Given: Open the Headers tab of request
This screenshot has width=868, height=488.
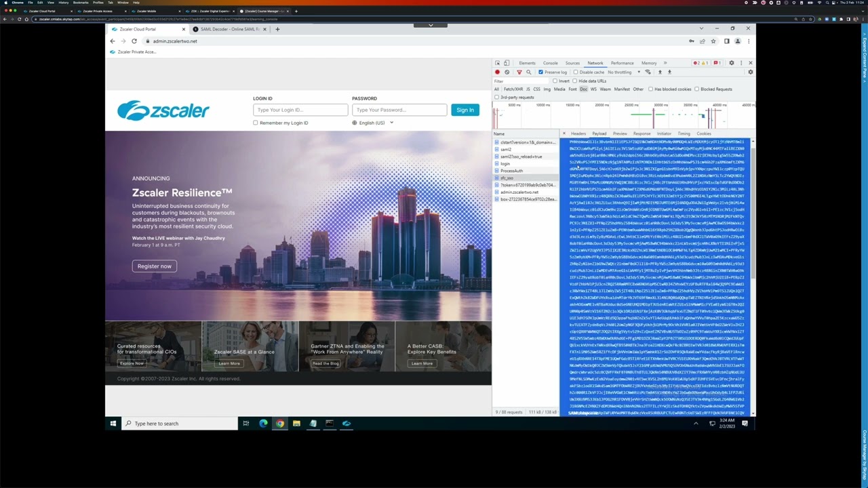Looking at the screenshot, I should click(x=578, y=134).
